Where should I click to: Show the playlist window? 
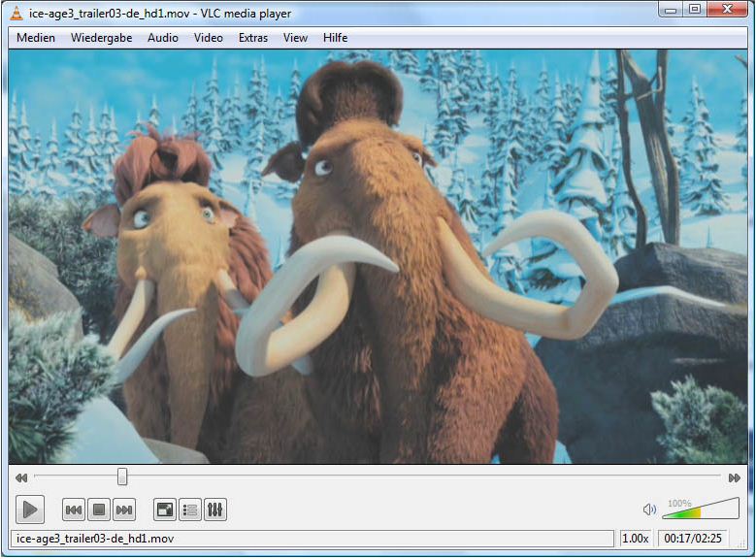pos(190,510)
